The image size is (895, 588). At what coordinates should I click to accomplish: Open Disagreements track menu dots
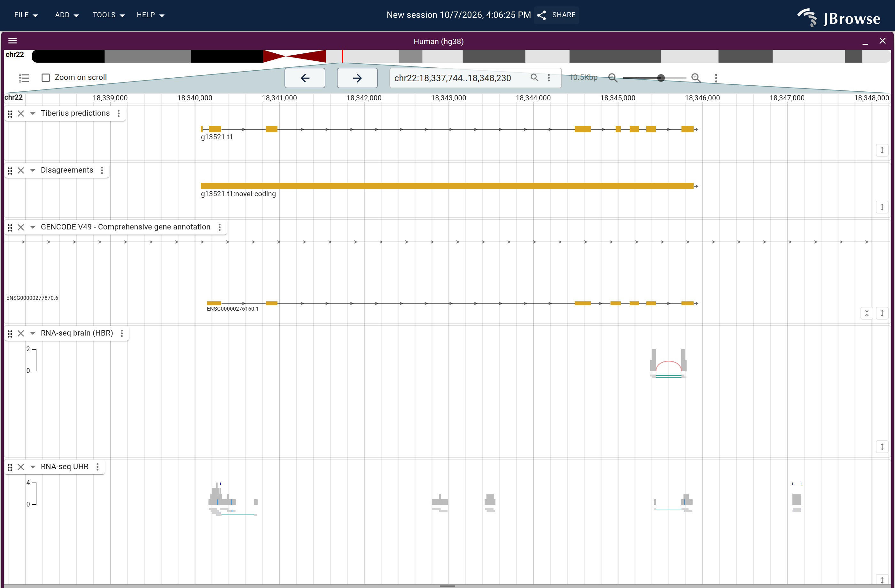tap(102, 170)
